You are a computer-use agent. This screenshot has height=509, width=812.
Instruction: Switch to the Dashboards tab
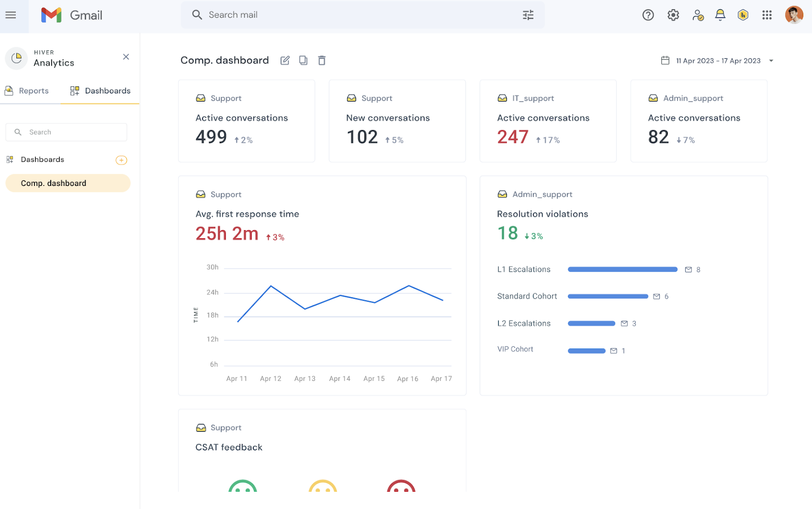pos(100,91)
